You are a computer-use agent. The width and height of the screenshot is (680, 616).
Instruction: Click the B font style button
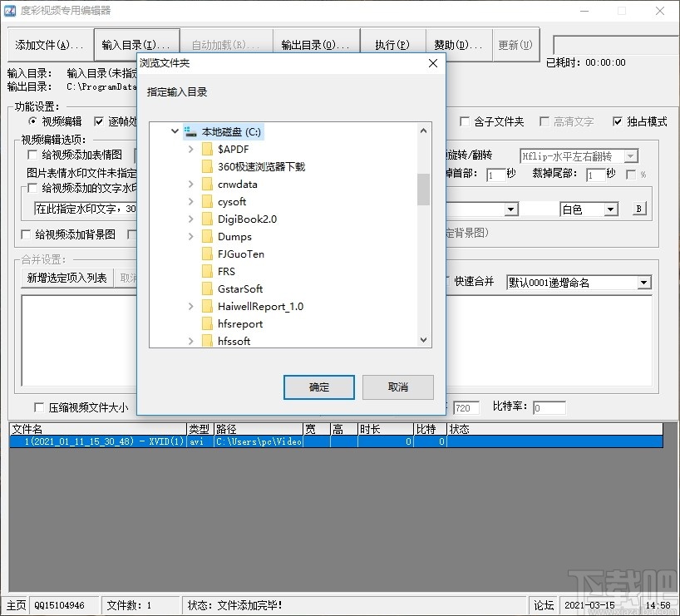point(638,209)
